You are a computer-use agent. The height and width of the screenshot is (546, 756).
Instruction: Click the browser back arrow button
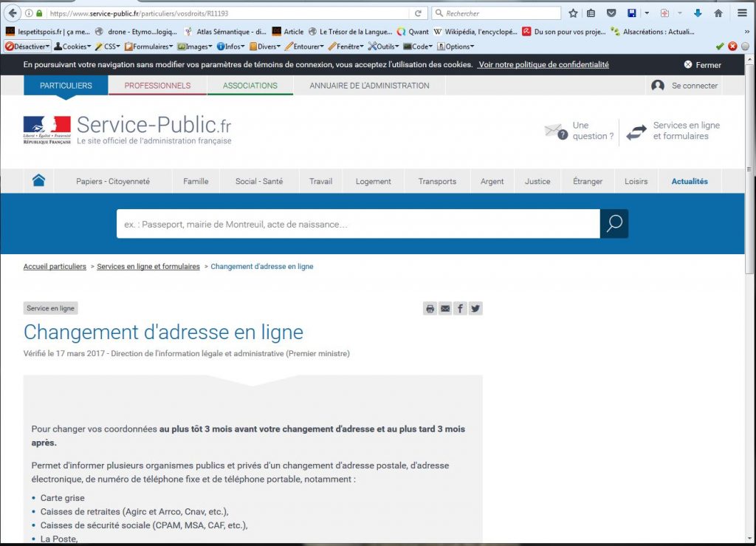[13, 13]
